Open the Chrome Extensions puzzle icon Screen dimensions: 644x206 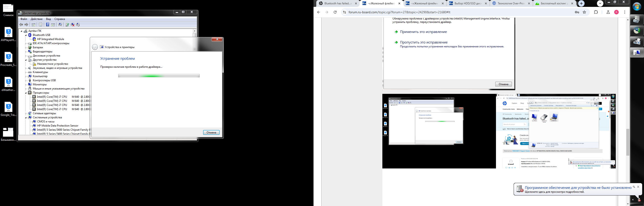pos(596,12)
